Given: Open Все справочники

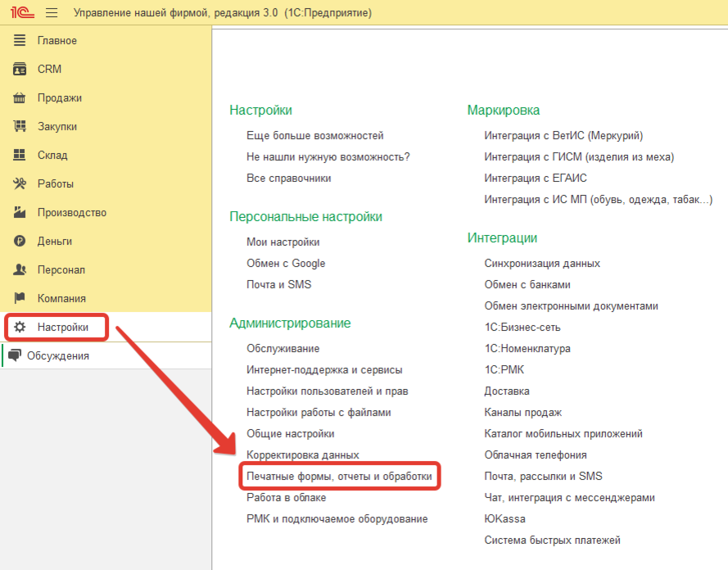Looking at the screenshot, I should [x=289, y=179].
